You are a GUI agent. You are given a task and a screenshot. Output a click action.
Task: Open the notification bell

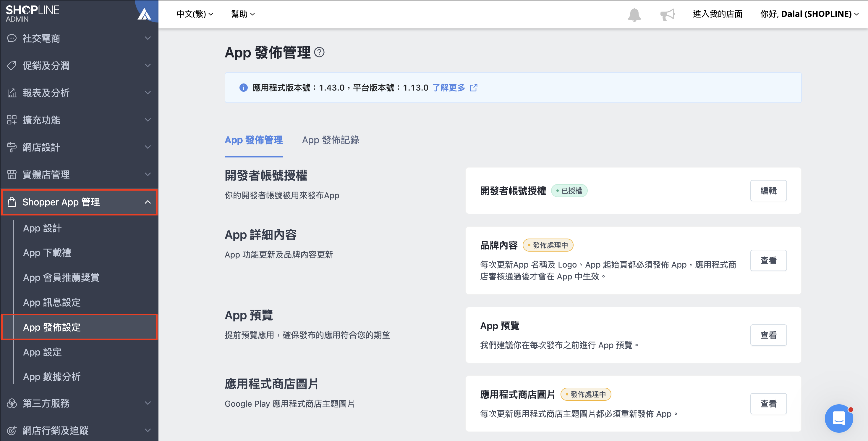coord(634,14)
